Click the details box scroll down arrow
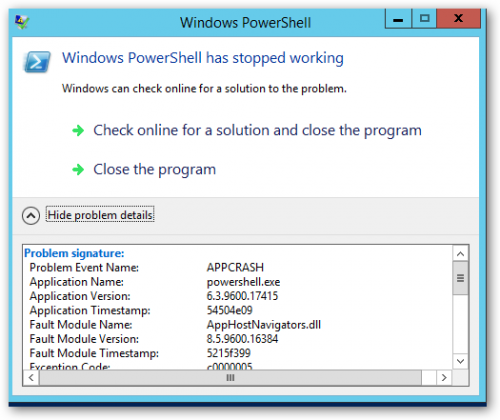Image resolution: width=500 pixels, height=420 pixels. 461,361
